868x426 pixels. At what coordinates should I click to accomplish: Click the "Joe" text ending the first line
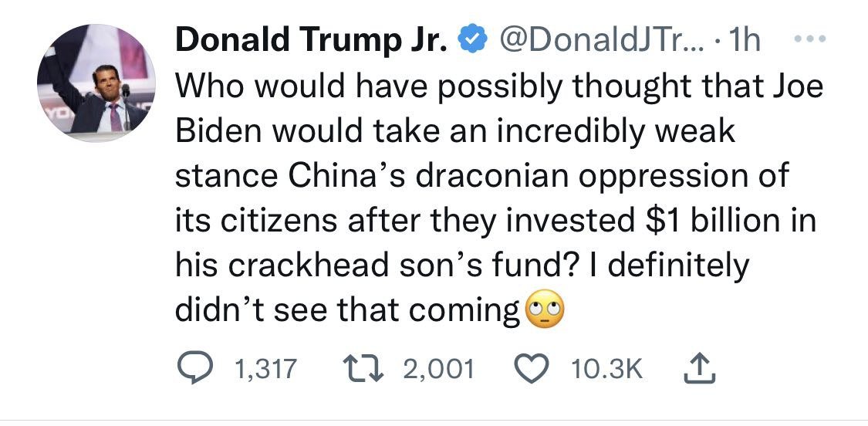click(795, 86)
